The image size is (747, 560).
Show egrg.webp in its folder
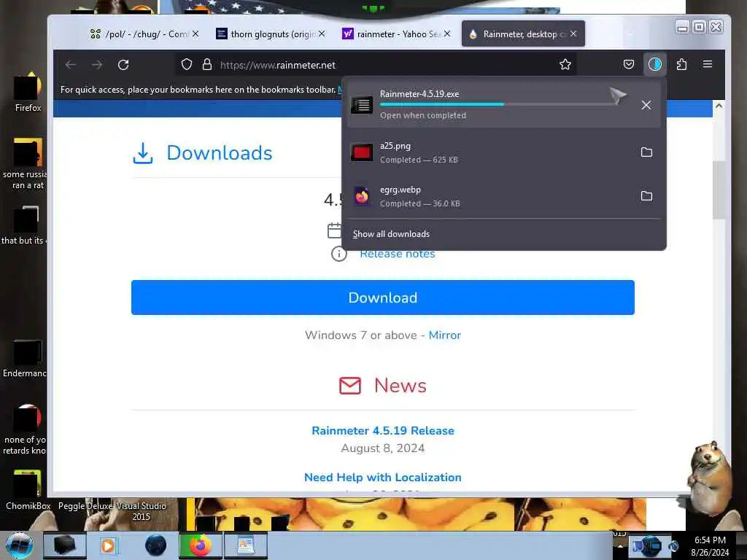(x=646, y=196)
